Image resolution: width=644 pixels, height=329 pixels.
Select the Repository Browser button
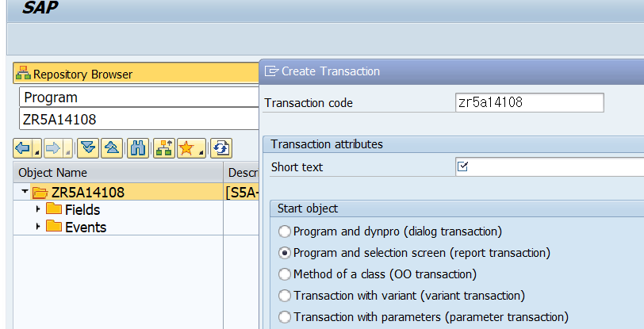click(136, 74)
